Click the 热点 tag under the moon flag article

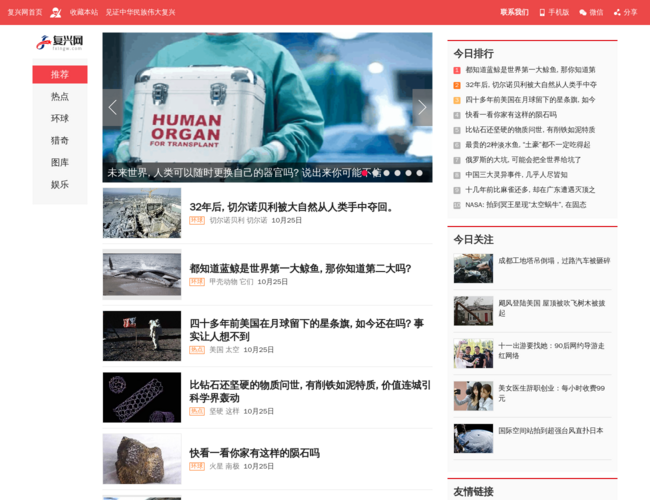pos(197,350)
